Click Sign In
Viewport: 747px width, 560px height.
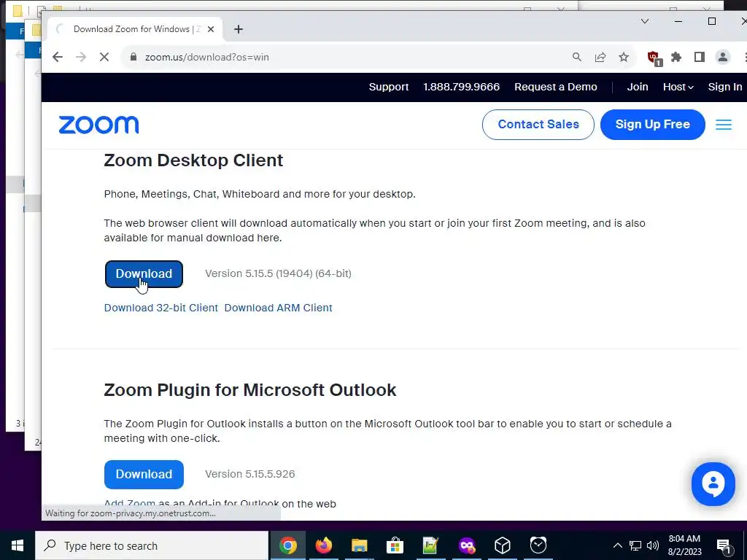click(724, 87)
